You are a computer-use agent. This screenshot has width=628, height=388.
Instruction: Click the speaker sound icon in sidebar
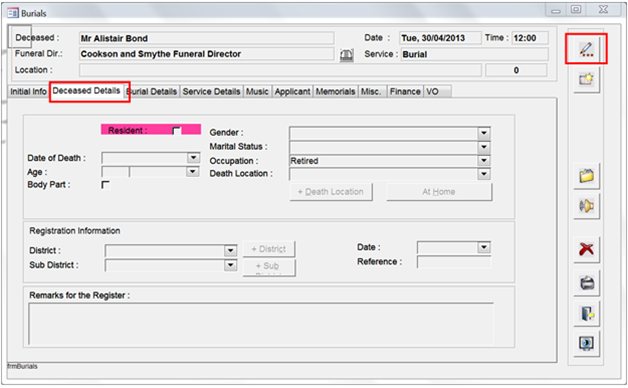click(x=586, y=206)
